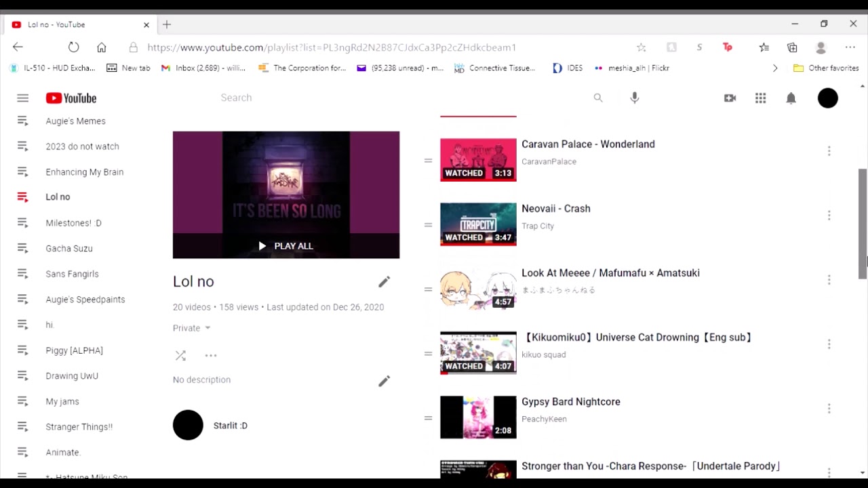Shuffle the Lol no playlist
The image size is (868, 488).
tap(180, 355)
